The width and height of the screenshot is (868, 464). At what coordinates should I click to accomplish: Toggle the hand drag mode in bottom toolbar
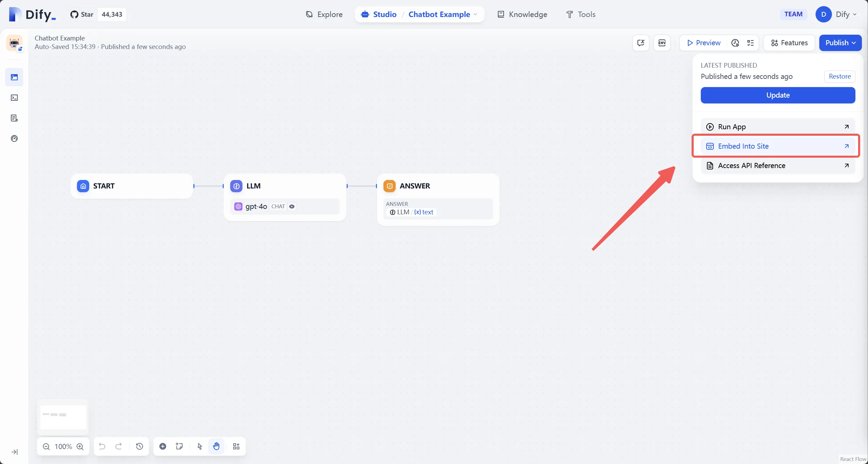point(216,446)
